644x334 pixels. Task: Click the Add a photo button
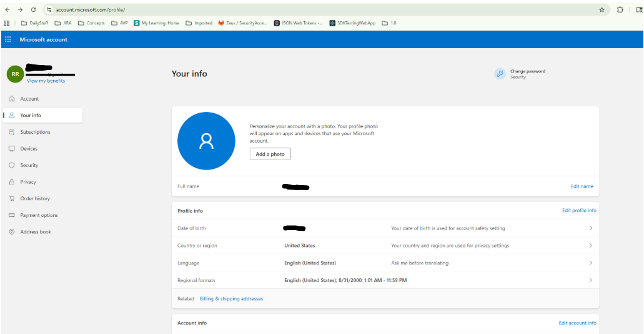[270, 154]
